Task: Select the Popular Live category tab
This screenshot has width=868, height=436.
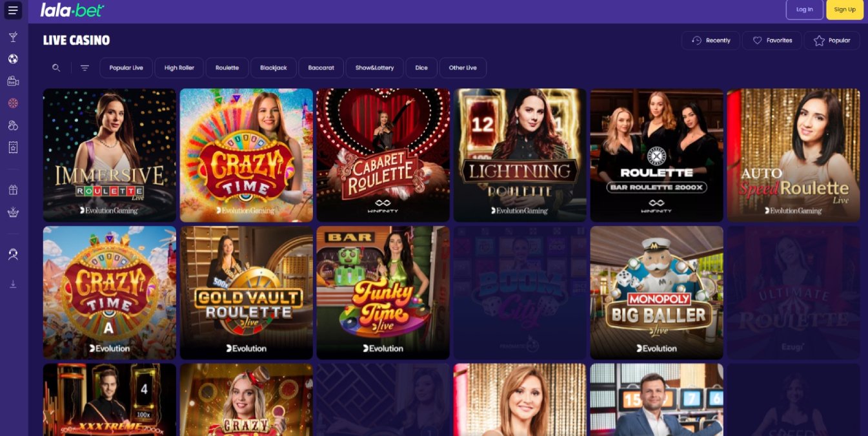Action: coord(126,68)
